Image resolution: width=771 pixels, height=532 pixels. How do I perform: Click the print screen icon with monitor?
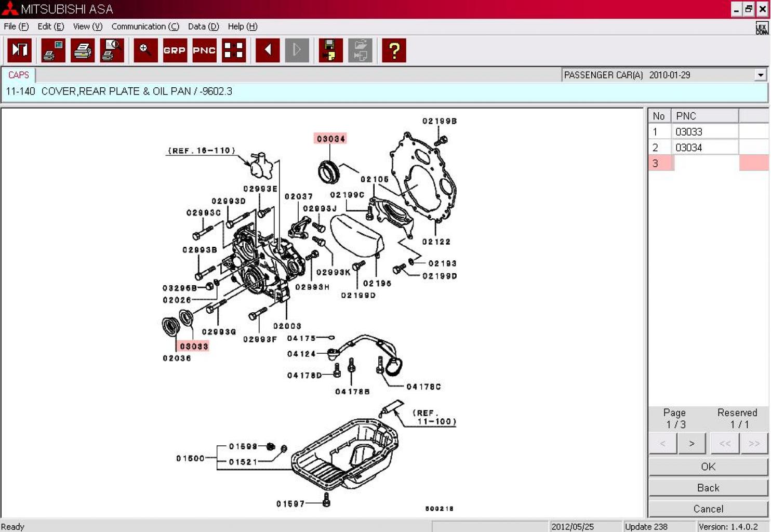point(53,50)
